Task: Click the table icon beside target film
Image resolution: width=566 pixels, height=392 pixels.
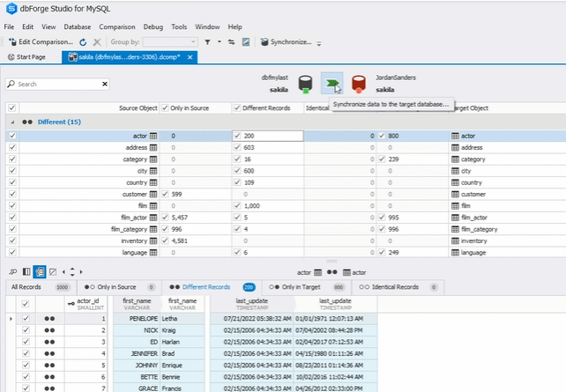Action: [455, 206]
